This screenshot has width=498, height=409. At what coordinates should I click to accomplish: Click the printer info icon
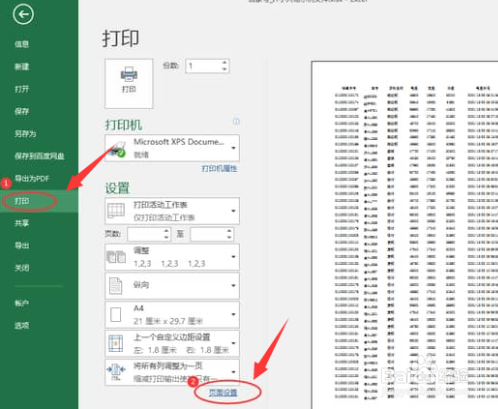tap(236, 121)
